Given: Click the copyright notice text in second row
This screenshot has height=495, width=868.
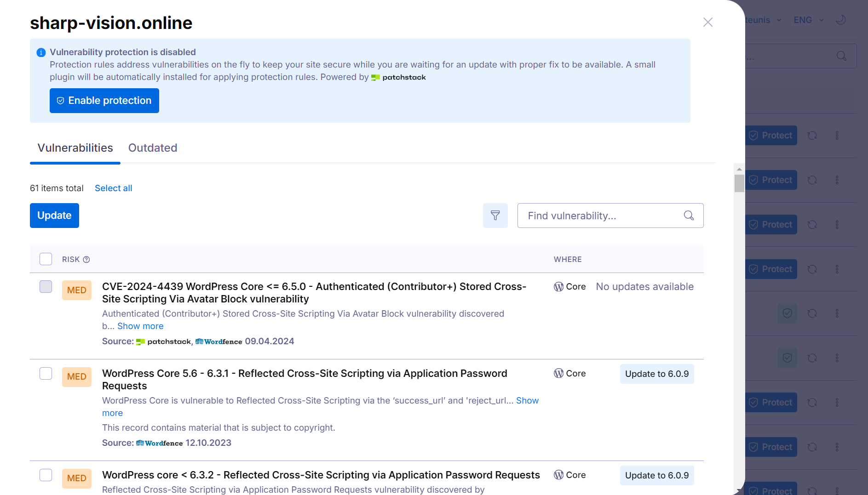Looking at the screenshot, I should click(218, 428).
